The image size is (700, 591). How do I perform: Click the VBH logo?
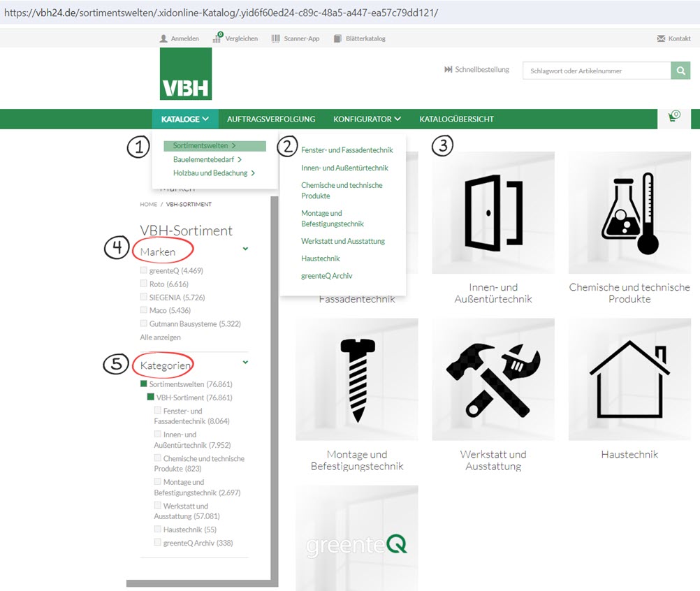click(186, 73)
